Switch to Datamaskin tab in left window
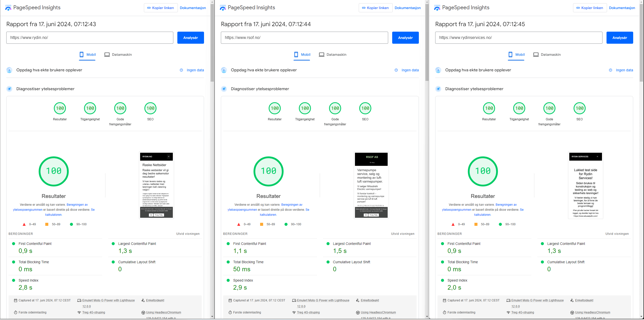Image resolution: width=644 pixels, height=320 pixels. pos(118,55)
